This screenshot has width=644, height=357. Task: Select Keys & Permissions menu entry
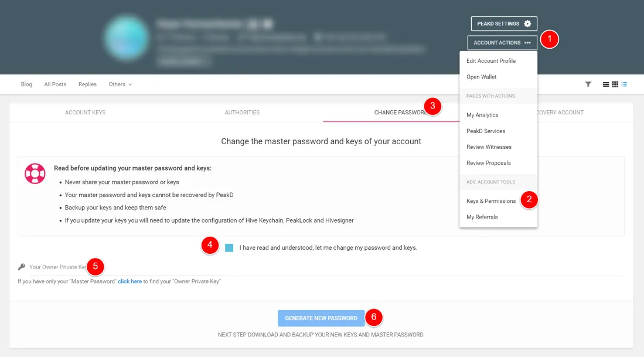(491, 201)
